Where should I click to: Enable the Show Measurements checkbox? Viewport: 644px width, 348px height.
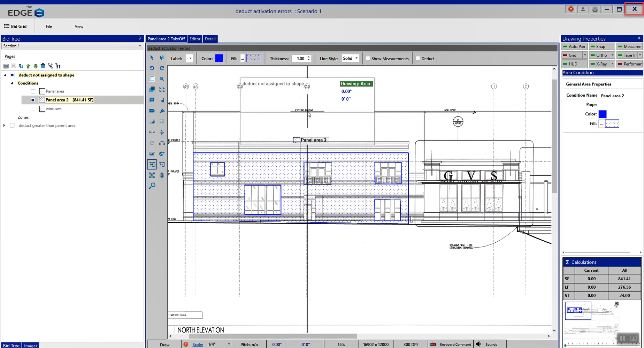click(368, 59)
